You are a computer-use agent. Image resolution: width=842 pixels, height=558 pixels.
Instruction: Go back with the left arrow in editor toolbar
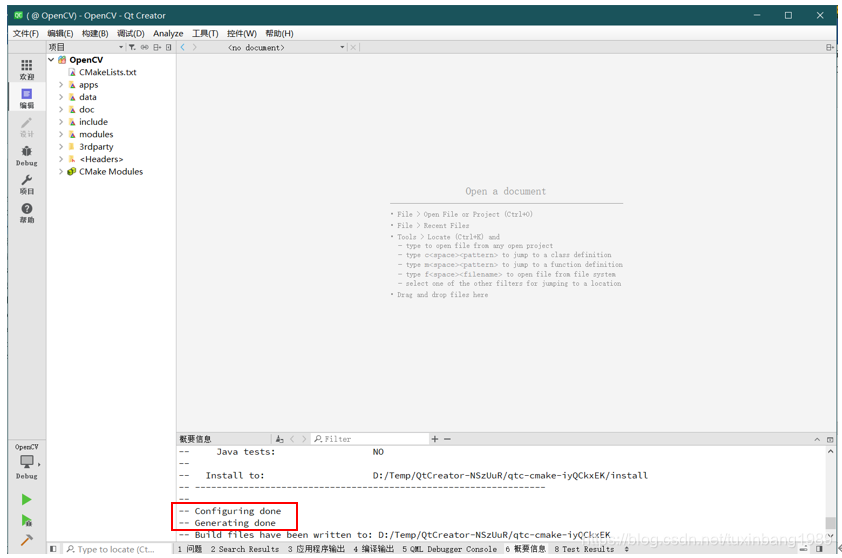click(183, 47)
